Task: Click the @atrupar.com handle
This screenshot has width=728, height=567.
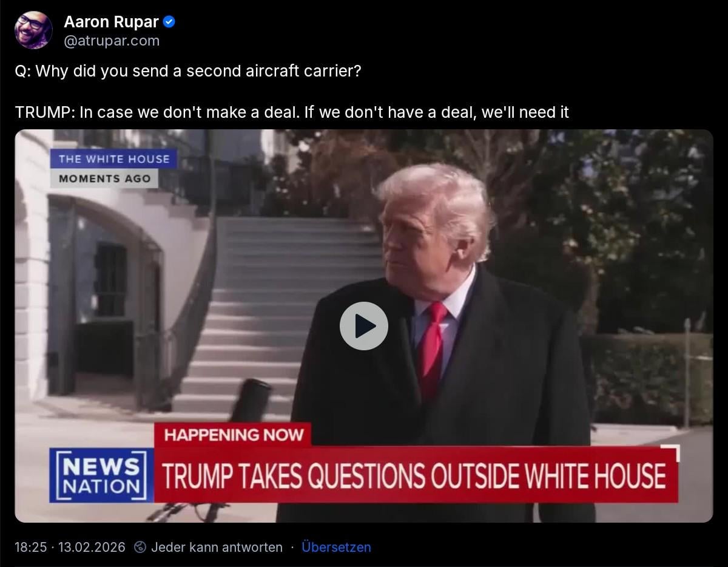Action: coord(112,41)
